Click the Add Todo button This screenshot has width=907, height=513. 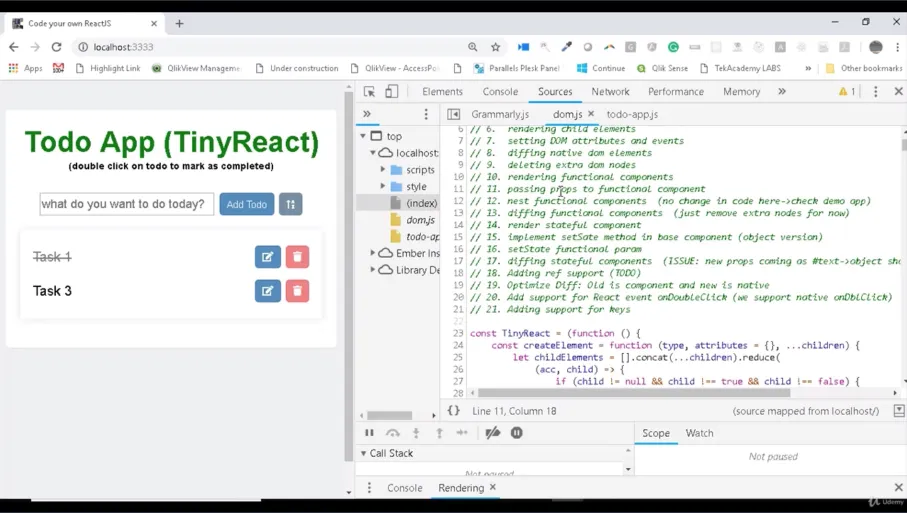click(246, 204)
